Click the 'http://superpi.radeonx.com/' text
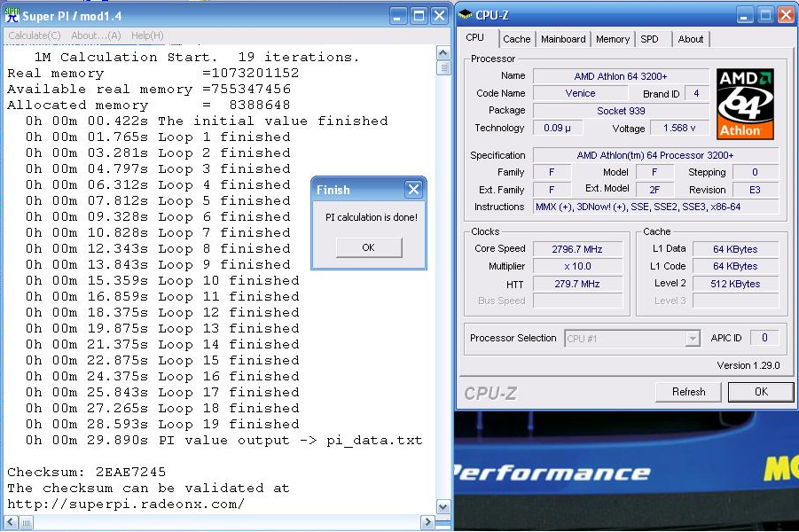This screenshot has height=532, width=799. pos(126,504)
